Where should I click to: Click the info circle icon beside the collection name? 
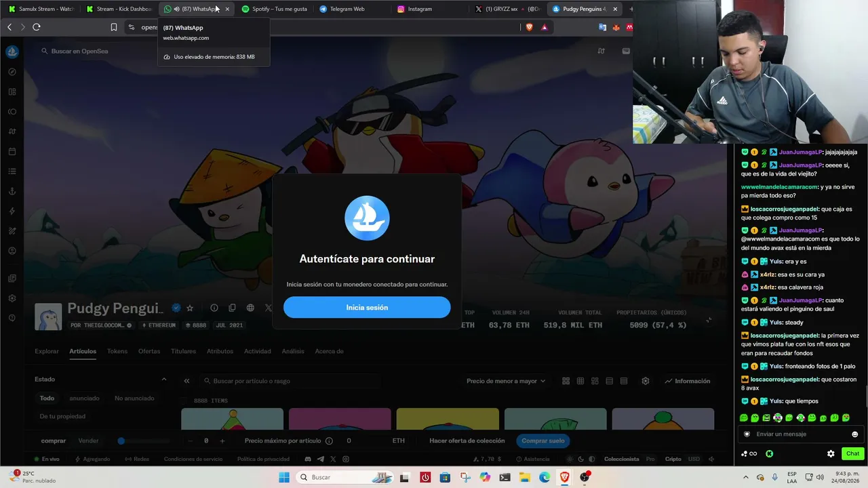tap(214, 308)
